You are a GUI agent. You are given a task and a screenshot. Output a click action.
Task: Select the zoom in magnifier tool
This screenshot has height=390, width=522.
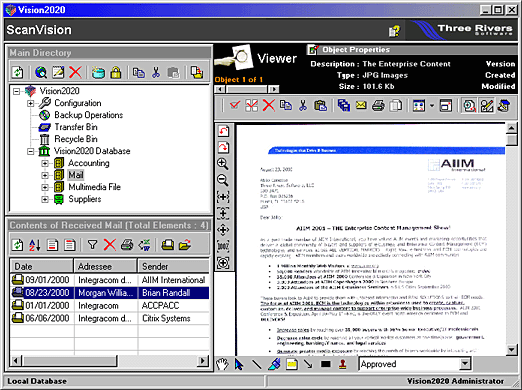click(223, 163)
